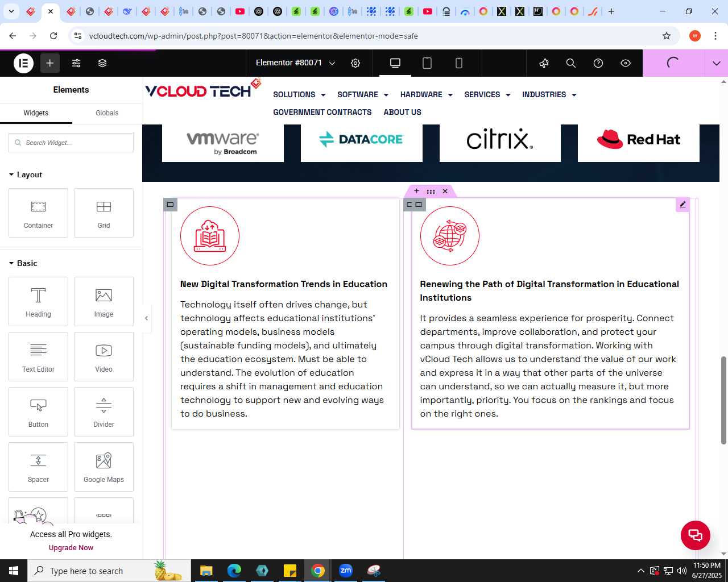Add container via plus handle icon
This screenshot has width=728, height=582.
pos(416,191)
